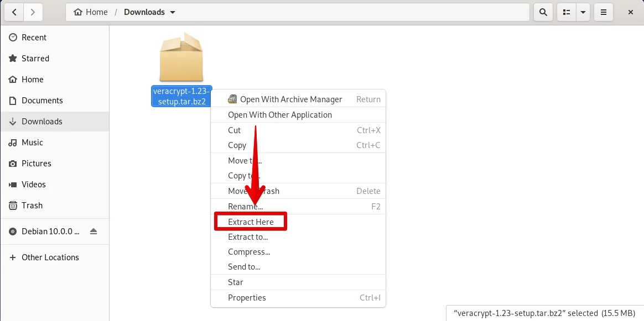644x321 pixels.
Task: Choose Open With Archive Manager
Action: 298,99
